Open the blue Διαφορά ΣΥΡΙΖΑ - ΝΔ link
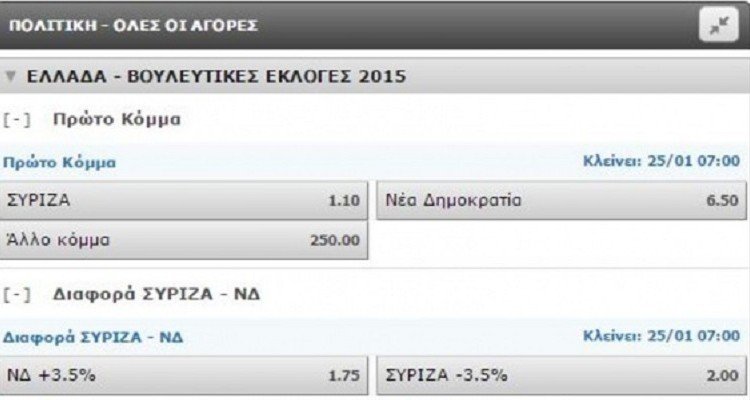The image size is (750, 400). coord(93,337)
